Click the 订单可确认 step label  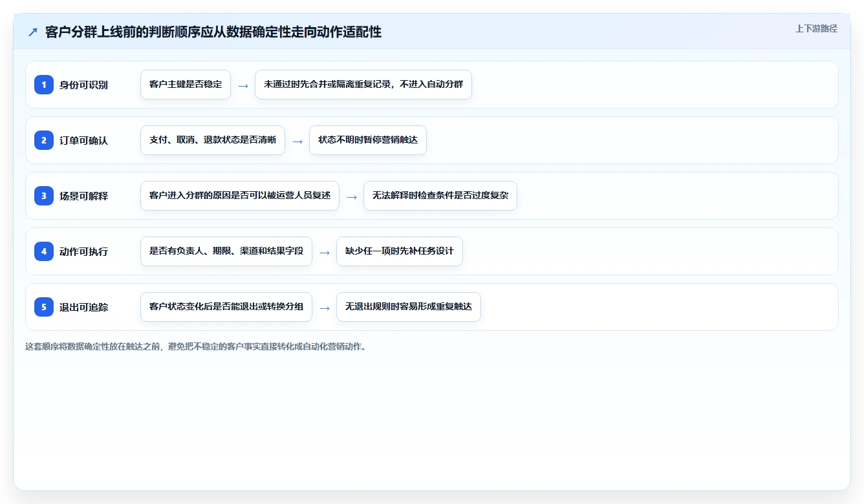(83, 140)
